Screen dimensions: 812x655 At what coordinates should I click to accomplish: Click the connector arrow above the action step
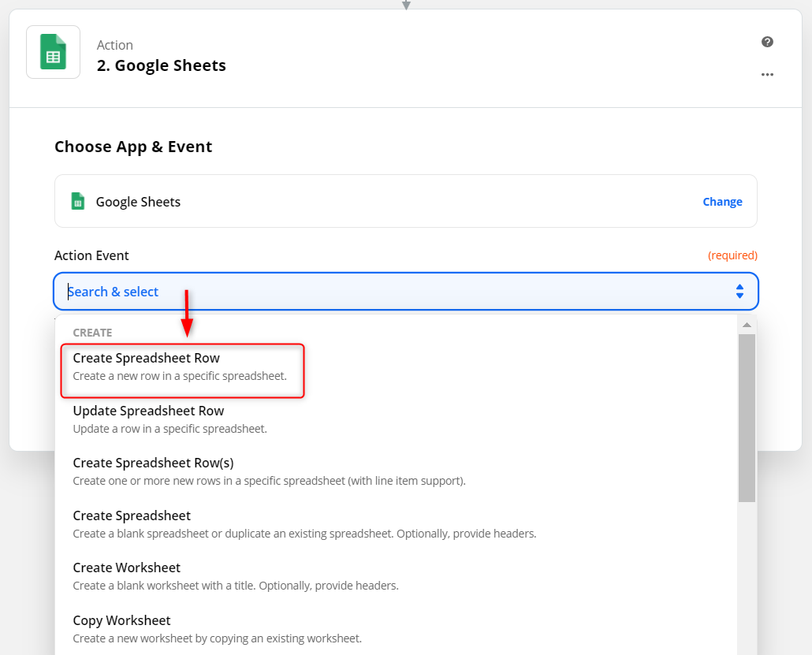coord(406,5)
